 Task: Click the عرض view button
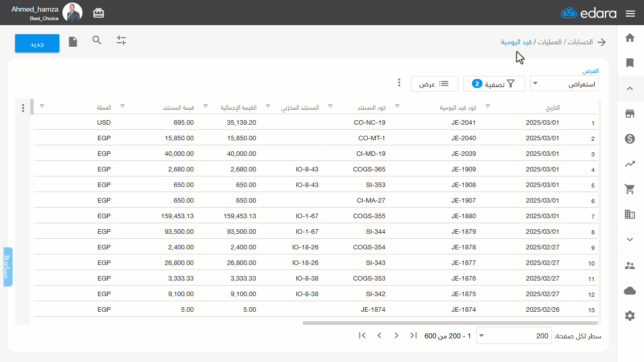[x=434, y=84]
